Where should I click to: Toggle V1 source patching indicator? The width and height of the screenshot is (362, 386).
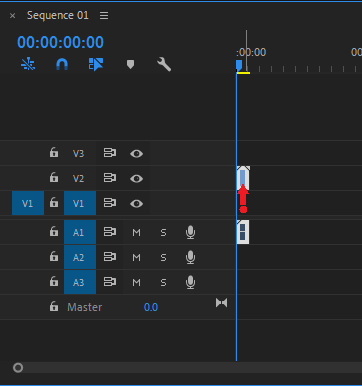pyautogui.click(x=28, y=203)
